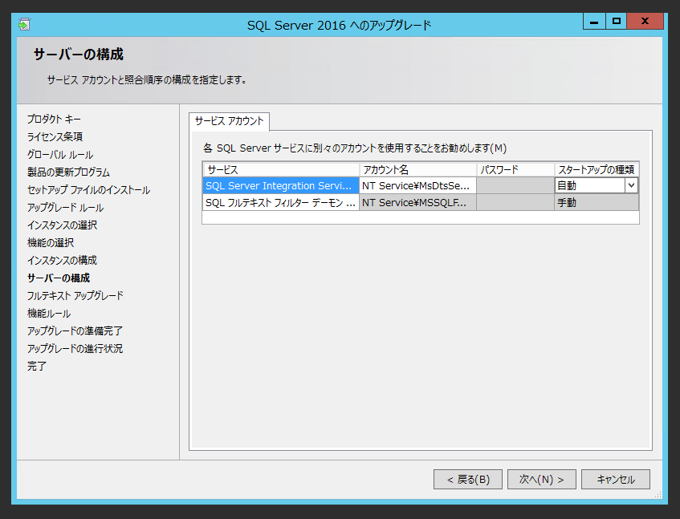This screenshot has height=519, width=680.
Task: Open startup type dropdown for Integration Services
Action: 631,186
